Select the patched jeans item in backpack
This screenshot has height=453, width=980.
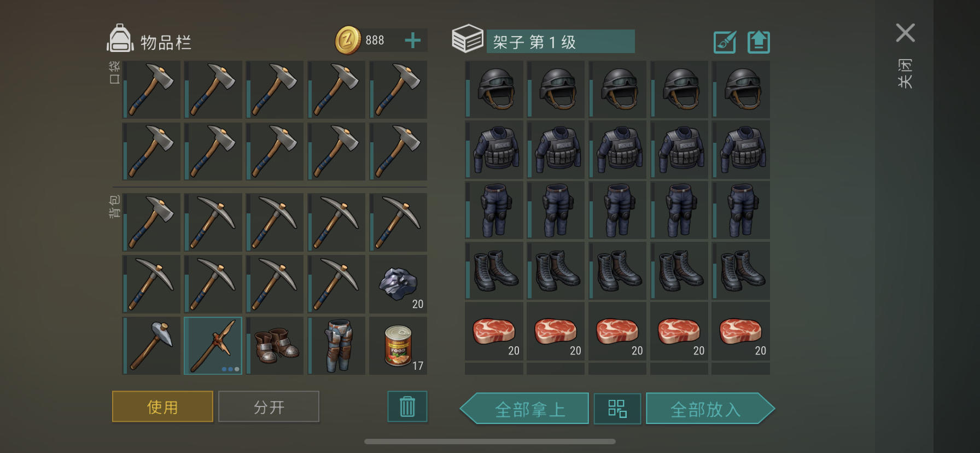tap(336, 346)
